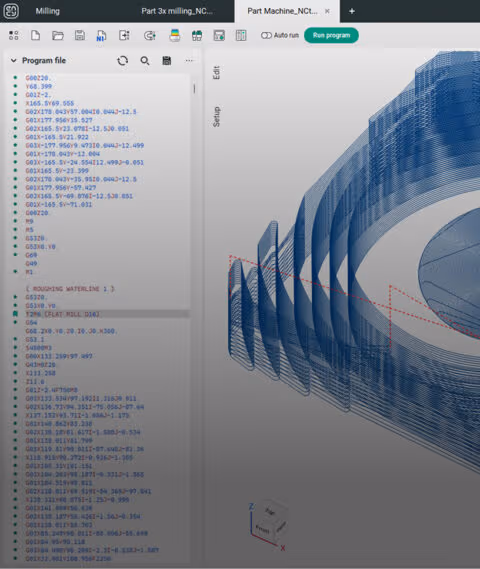Open the workspace grid icon in toolbar
The width and height of the screenshot is (480, 569).
coord(13,35)
